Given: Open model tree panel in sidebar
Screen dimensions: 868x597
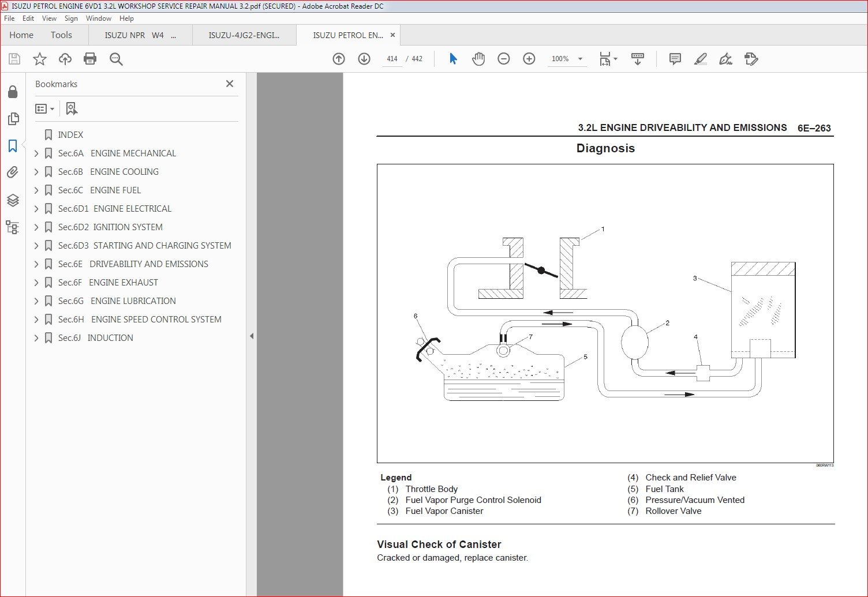Looking at the screenshot, I should click(13, 227).
